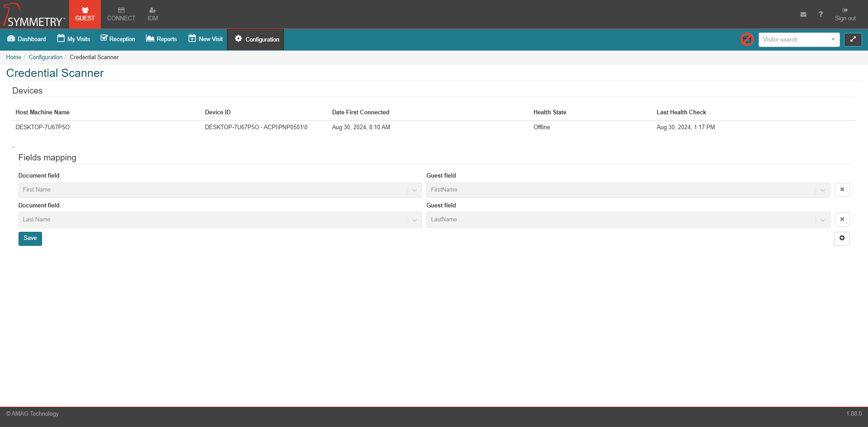The height and width of the screenshot is (427, 868).
Task: Open help question mark icon
Action: [x=821, y=14]
